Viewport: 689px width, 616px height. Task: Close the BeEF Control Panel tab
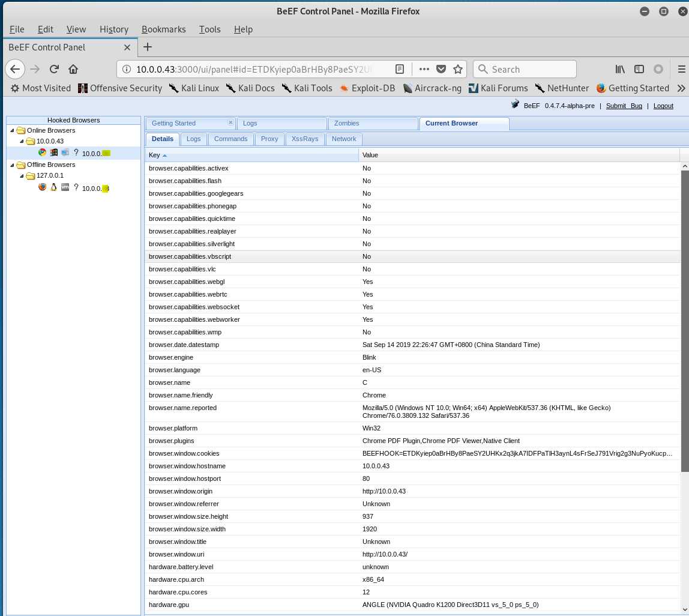pyautogui.click(x=127, y=47)
